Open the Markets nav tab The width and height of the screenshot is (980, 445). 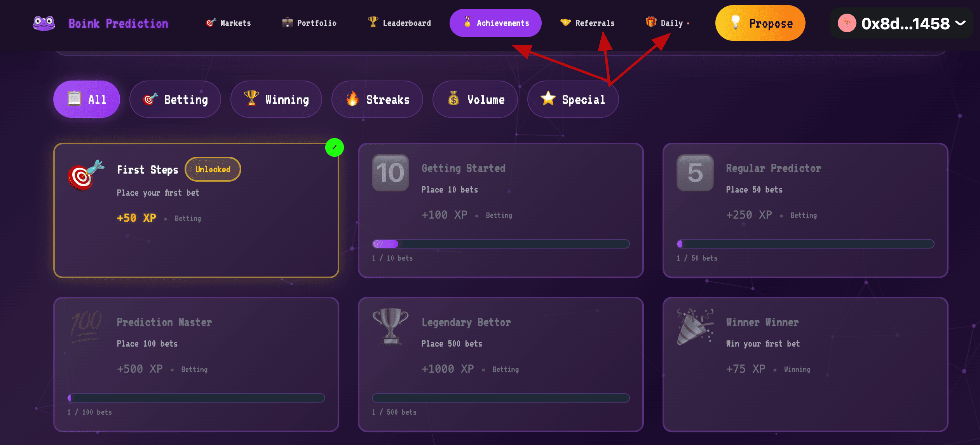[x=228, y=23]
